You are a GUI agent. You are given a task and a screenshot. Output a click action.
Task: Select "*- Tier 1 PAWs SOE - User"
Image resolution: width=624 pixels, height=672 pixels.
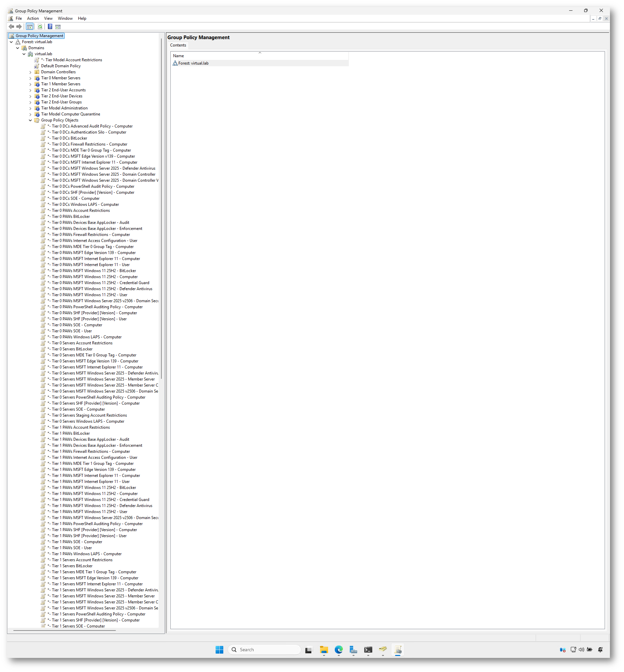(70, 548)
